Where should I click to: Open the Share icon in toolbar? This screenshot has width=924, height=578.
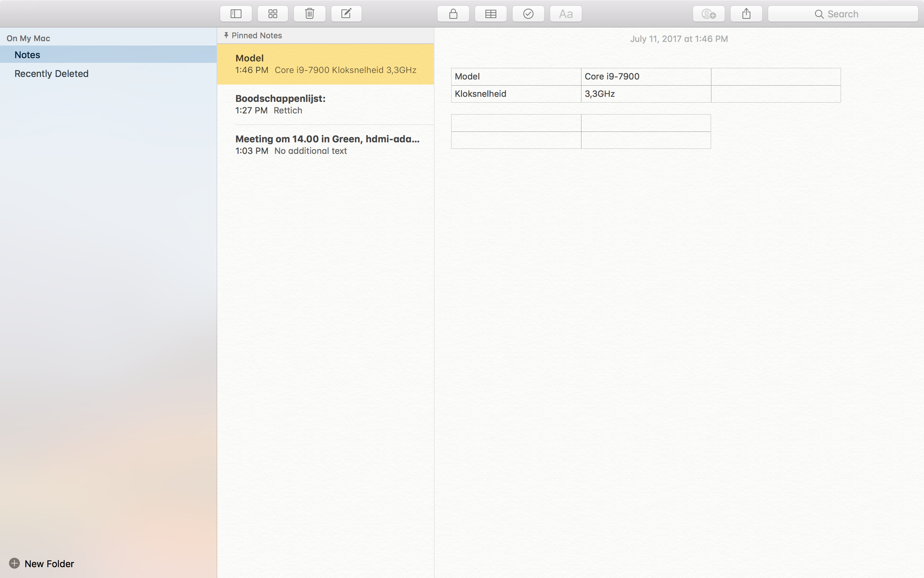click(x=746, y=14)
